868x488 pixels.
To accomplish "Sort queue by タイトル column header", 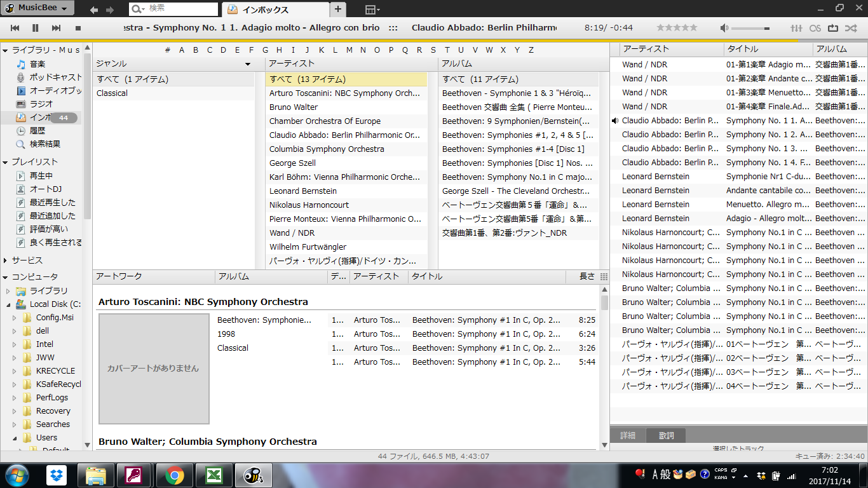I will [x=768, y=49].
